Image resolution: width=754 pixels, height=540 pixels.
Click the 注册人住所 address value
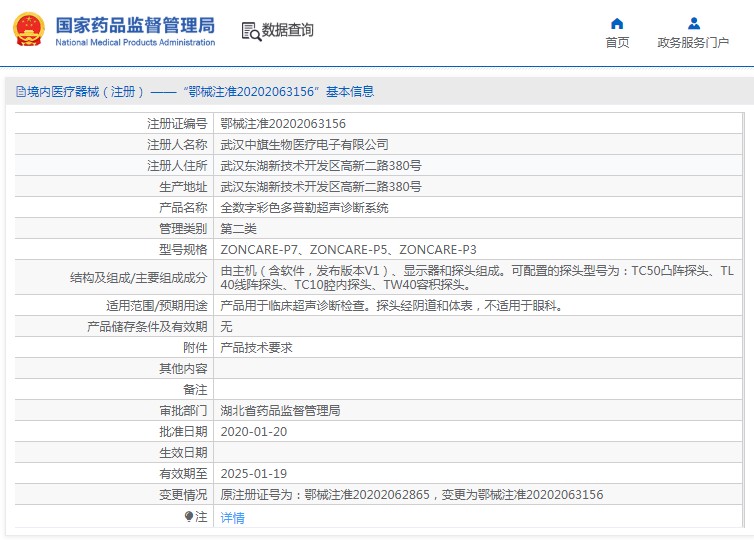(321, 165)
